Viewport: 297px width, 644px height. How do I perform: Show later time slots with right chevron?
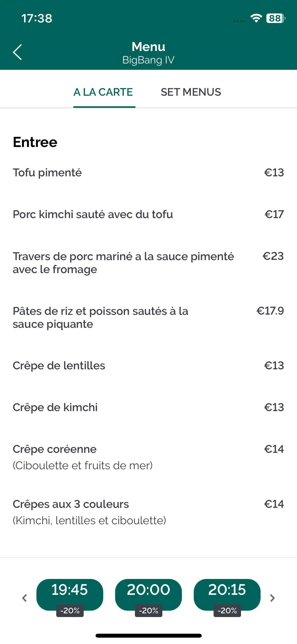(x=272, y=598)
